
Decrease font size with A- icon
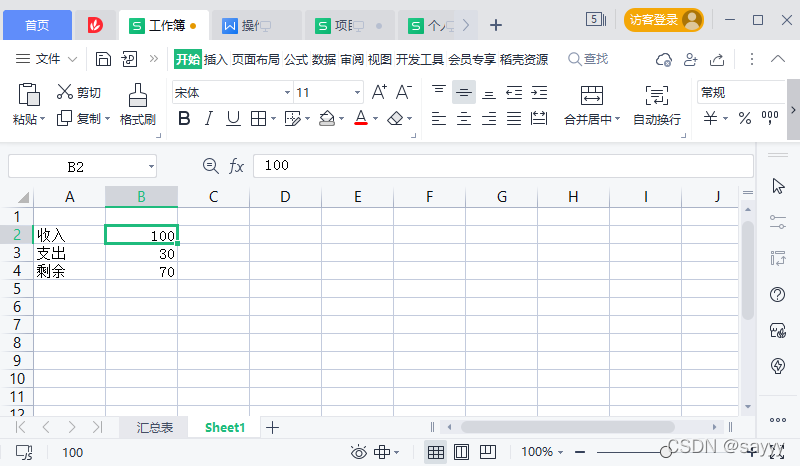tap(404, 92)
